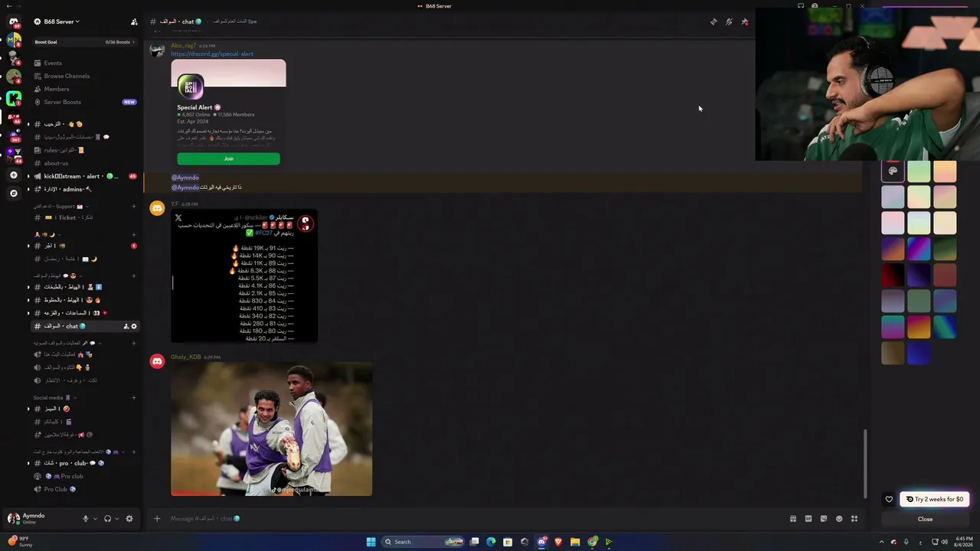Click the message input field

coord(475,519)
